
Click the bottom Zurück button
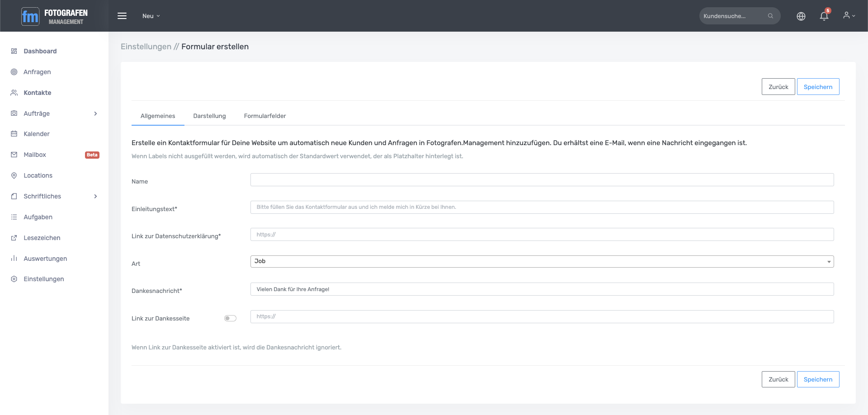(778, 379)
